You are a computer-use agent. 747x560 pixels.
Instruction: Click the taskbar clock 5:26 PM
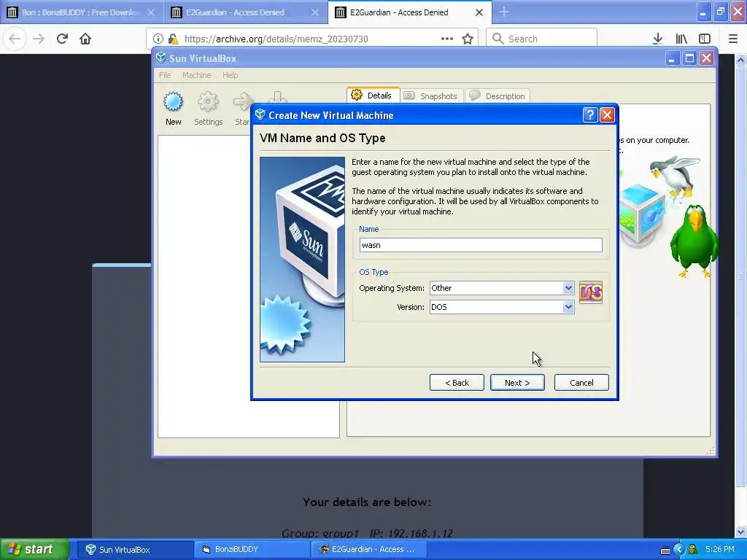tap(720, 550)
